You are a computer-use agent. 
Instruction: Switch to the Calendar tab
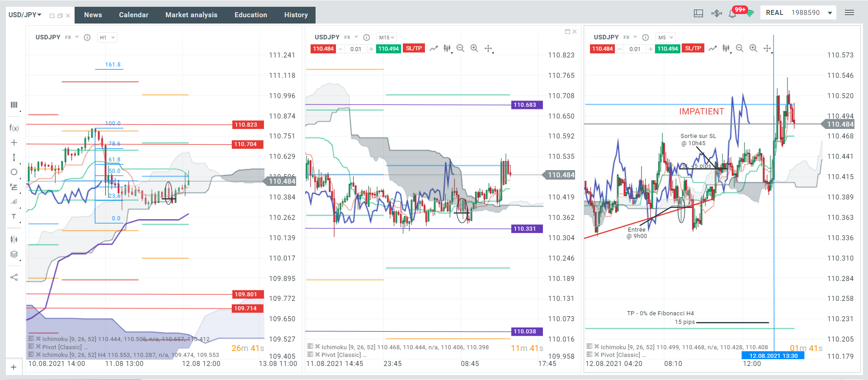click(x=133, y=15)
